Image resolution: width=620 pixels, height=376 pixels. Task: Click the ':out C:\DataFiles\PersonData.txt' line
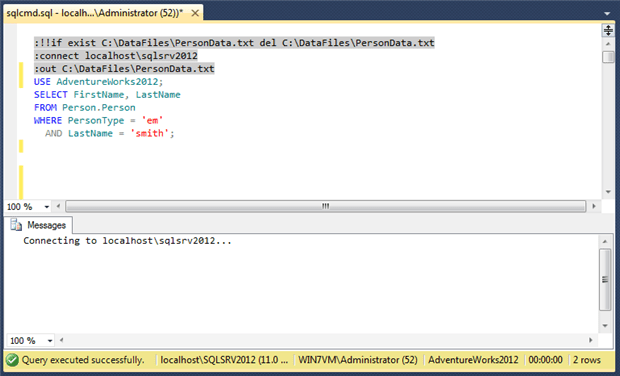pyautogui.click(x=124, y=69)
